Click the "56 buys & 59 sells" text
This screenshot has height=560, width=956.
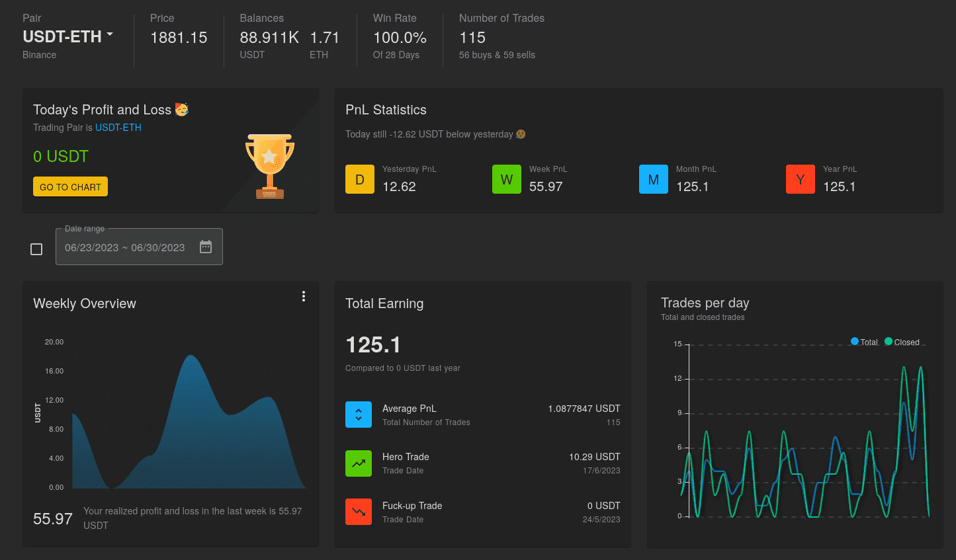497,55
